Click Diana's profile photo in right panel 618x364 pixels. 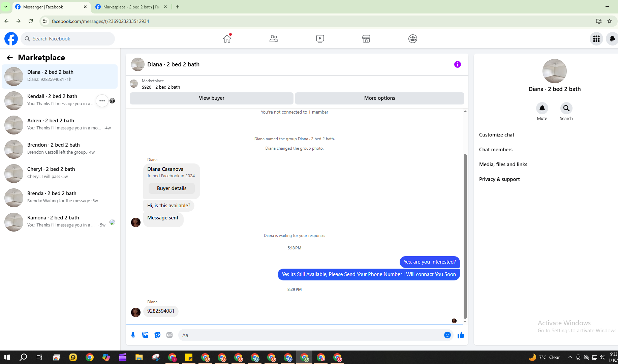click(x=555, y=71)
